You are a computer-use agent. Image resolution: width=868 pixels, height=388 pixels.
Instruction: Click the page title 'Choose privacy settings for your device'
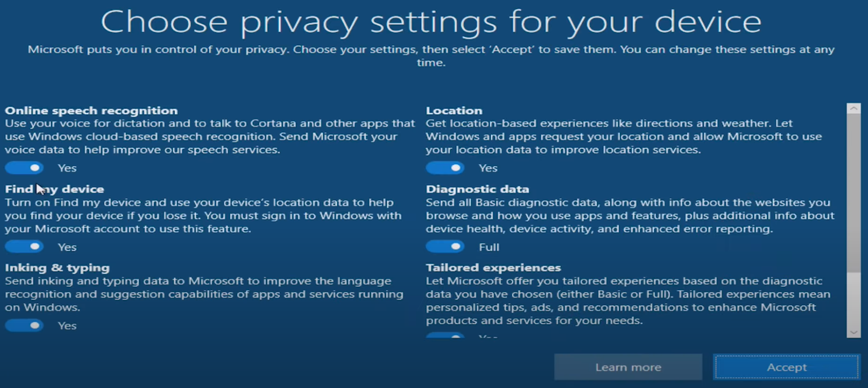click(x=431, y=22)
